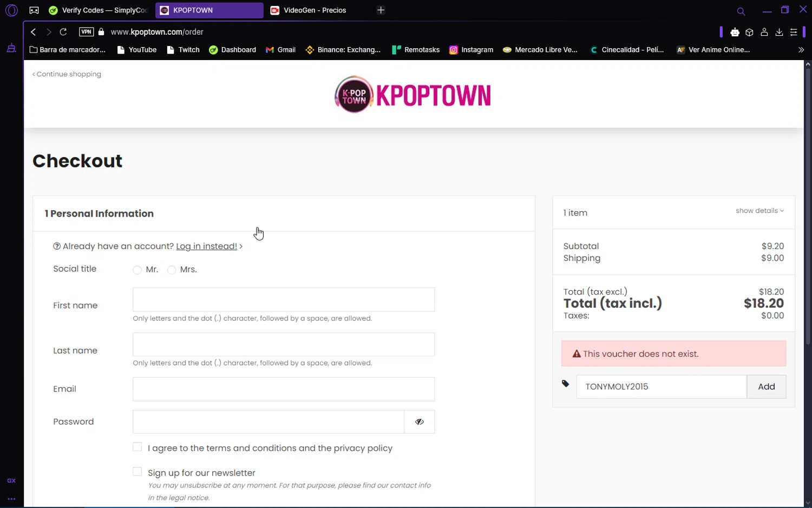
Task: Open the Instagram bookmark
Action: point(472,50)
